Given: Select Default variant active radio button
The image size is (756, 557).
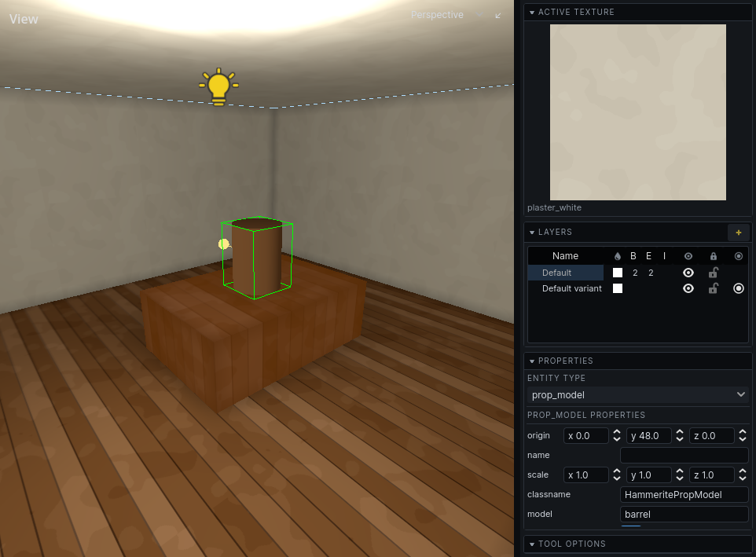Looking at the screenshot, I should pos(738,288).
